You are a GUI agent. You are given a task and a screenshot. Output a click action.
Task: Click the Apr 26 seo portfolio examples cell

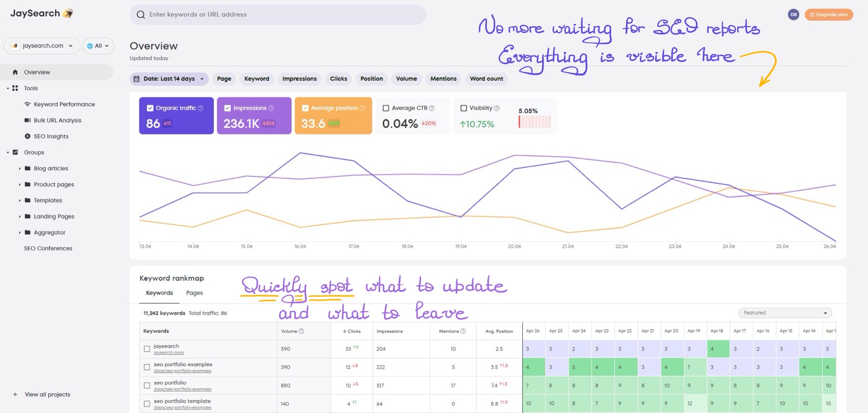pos(534,367)
